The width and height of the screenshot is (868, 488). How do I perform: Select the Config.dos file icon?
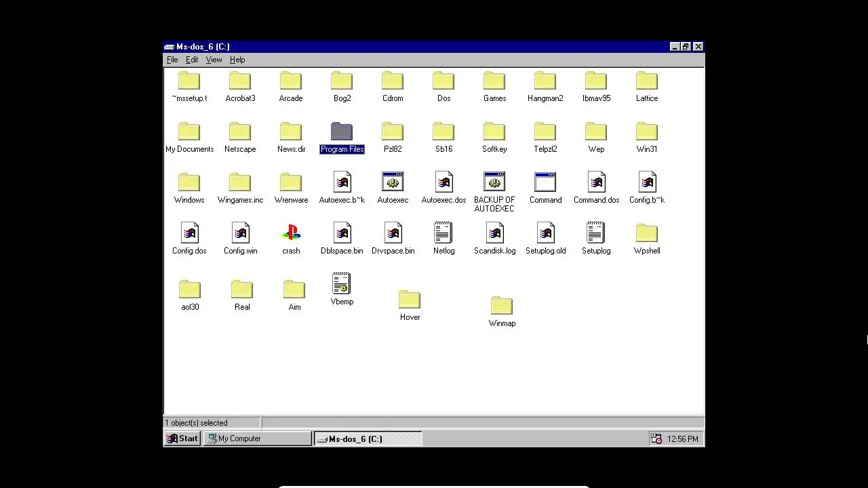[x=189, y=233]
